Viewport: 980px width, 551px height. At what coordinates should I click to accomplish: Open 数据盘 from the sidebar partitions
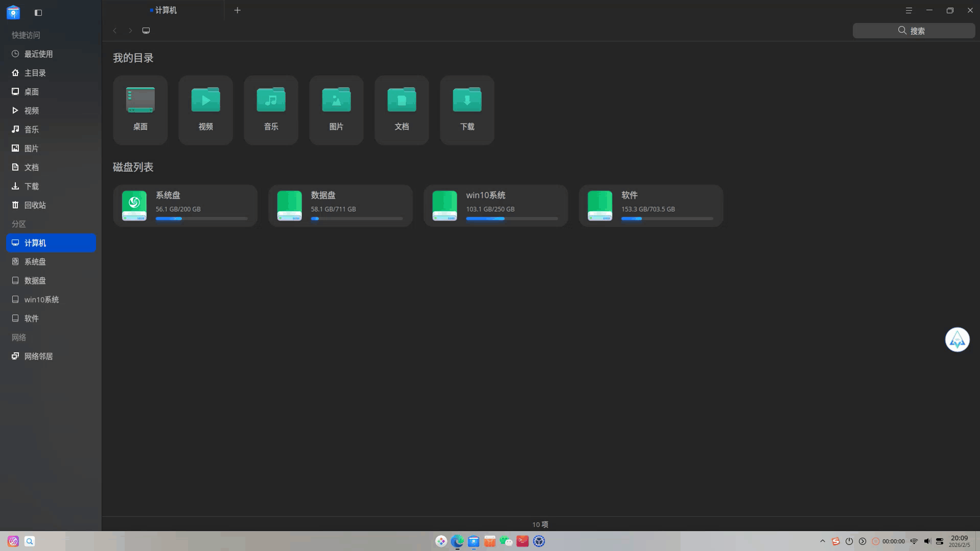[51, 281]
